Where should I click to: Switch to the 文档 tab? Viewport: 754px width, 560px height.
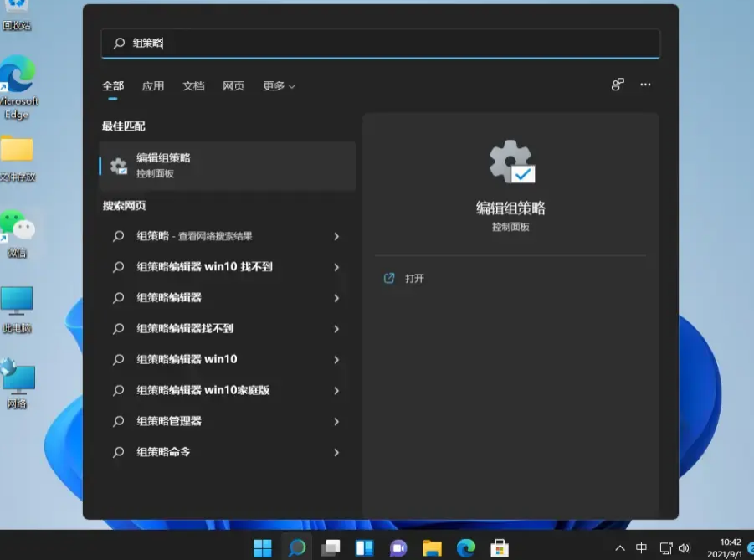193,85
